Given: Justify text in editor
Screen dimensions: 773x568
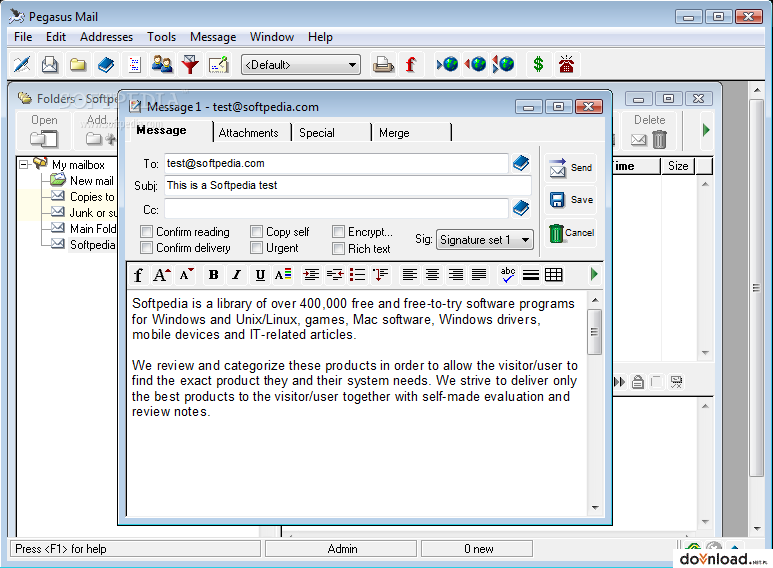Looking at the screenshot, I should tap(479, 275).
